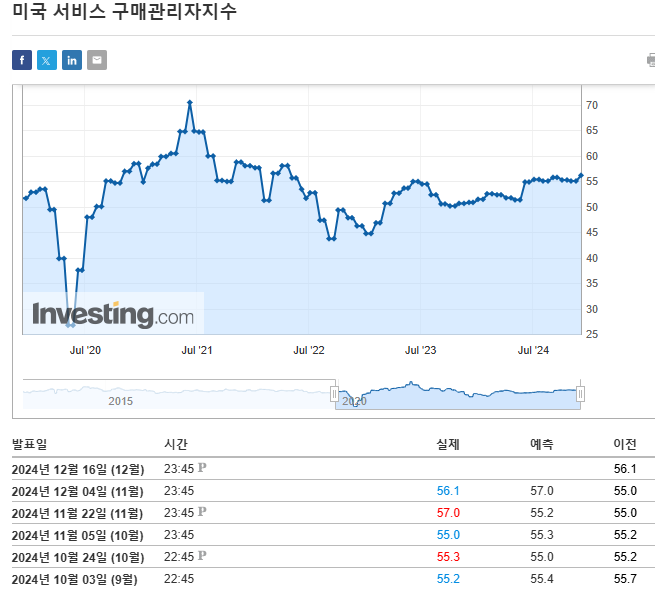655x596 pixels.
Task: Select the 예측 column header
Action: pyautogui.click(x=541, y=444)
